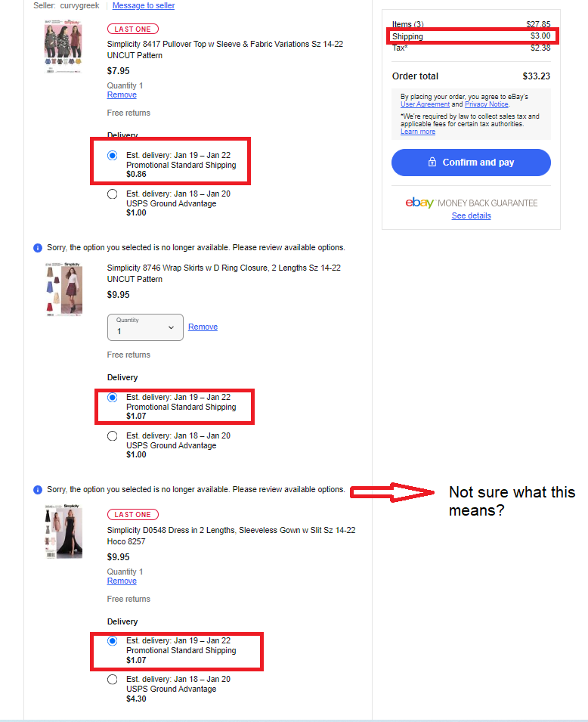The image size is (588, 722).
Task: Open the Quantity dropdown for wrap skirts
Action: [x=146, y=327]
